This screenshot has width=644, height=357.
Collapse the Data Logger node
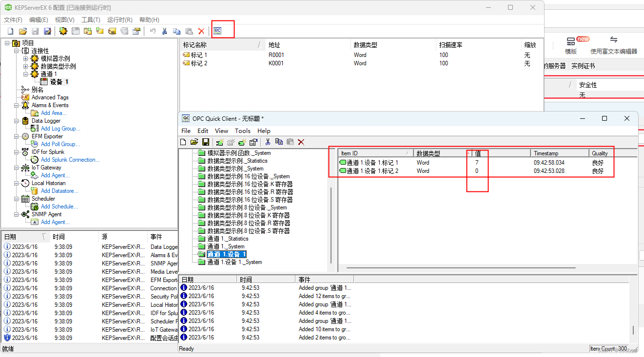click(x=17, y=121)
